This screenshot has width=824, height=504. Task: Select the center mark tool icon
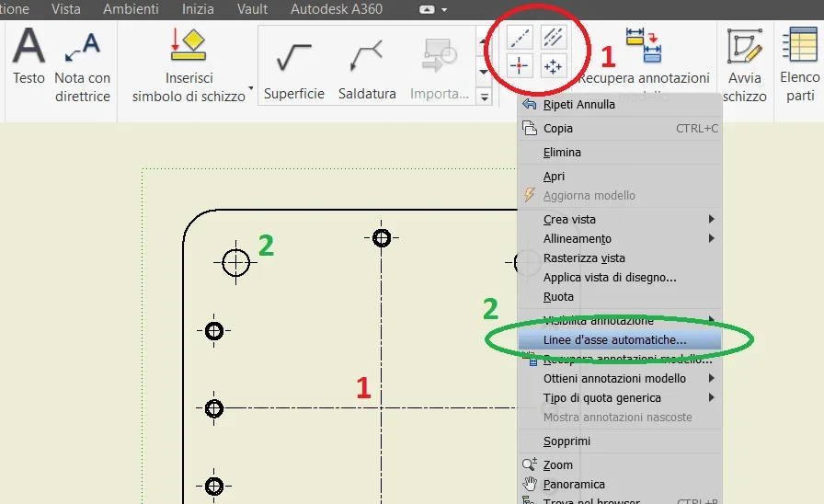[520, 66]
